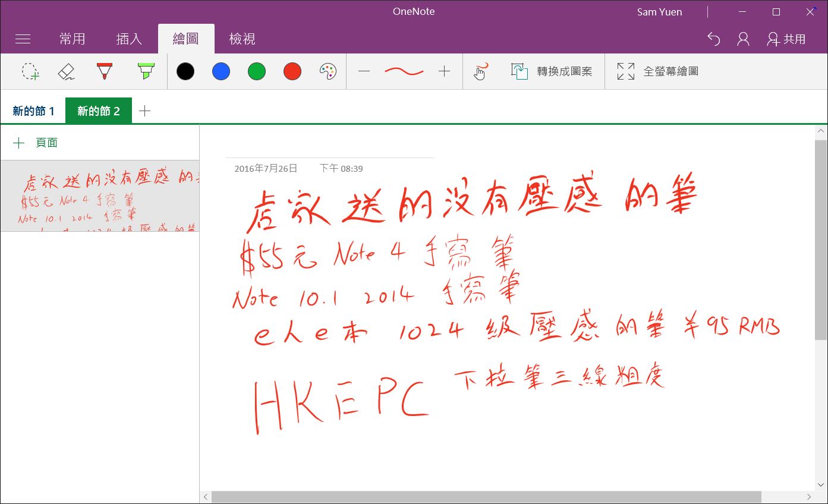Click the scroll up arrow
This screenshot has height=504, width=828.
[x=821, y=130]
